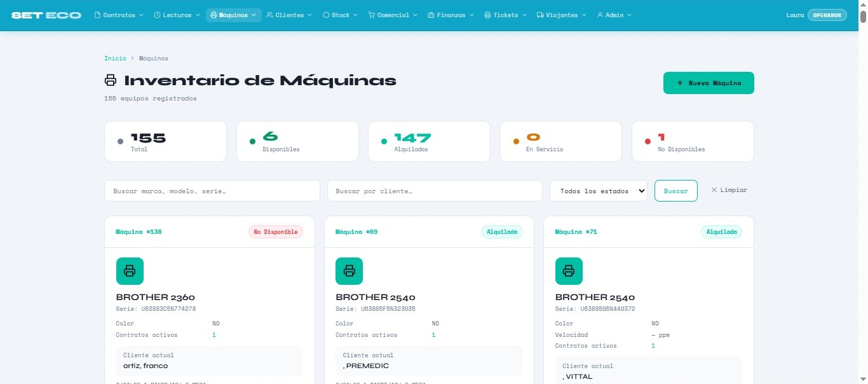Viewport: 868px width, 384px height.
Task: Open the Lecturas menu
Action: tap(177, 15)
